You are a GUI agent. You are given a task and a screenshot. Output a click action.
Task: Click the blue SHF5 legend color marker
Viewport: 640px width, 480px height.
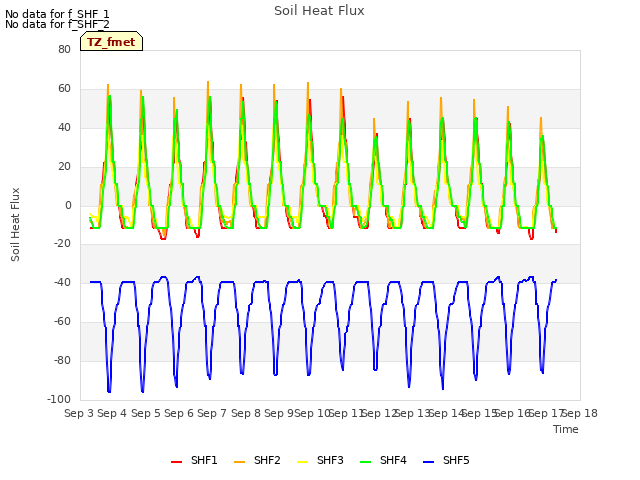(x=429, y=462)
